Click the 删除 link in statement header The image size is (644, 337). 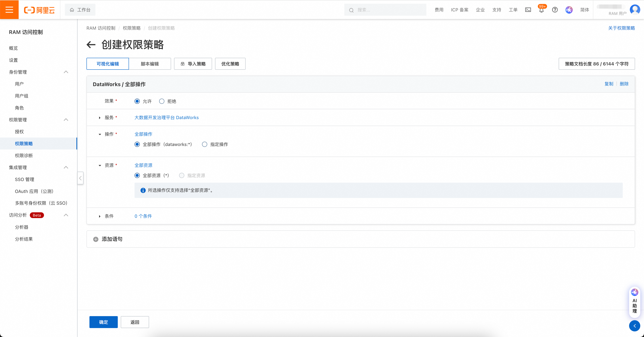coord(624,84)
